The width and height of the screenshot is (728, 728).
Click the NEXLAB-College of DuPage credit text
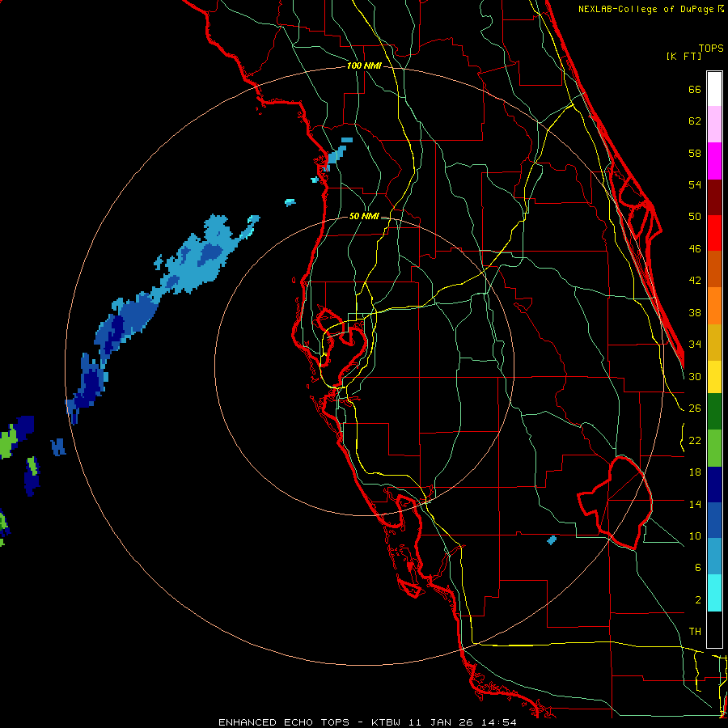tap(651, 9)
